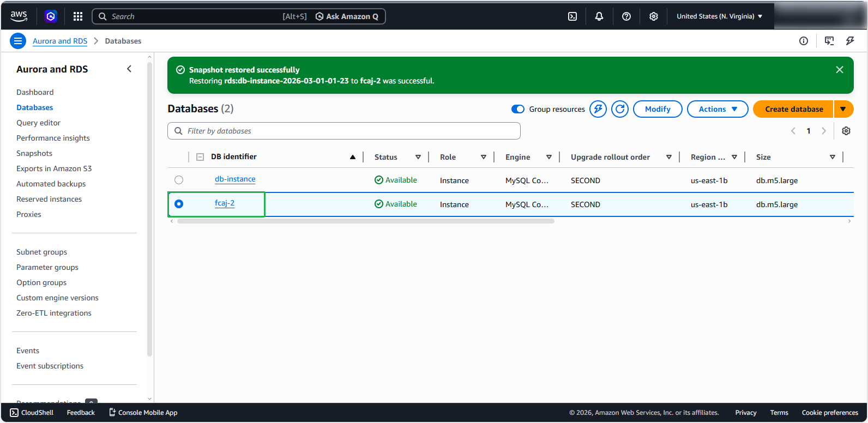Sort by DB identifier ascending arrow
Image resolution: width=868 pixels, height=423 pixels.
pos(353,157)
